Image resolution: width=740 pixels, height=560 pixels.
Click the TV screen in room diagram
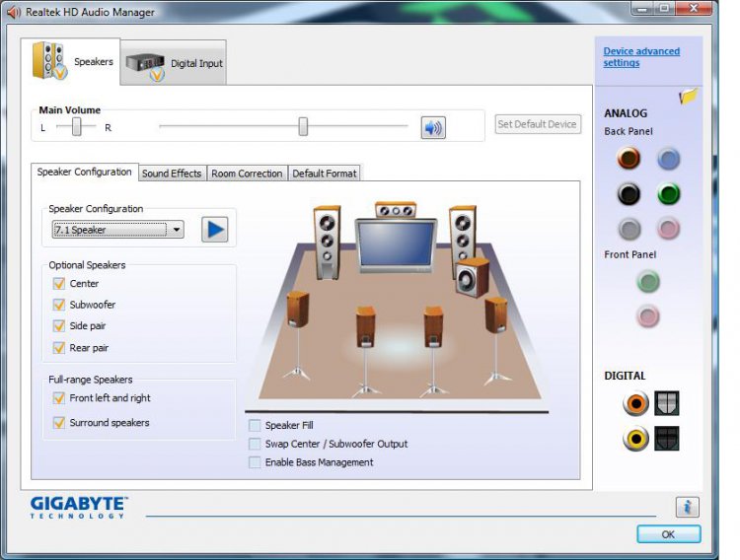pyautogui.click(x=396, y=245)
